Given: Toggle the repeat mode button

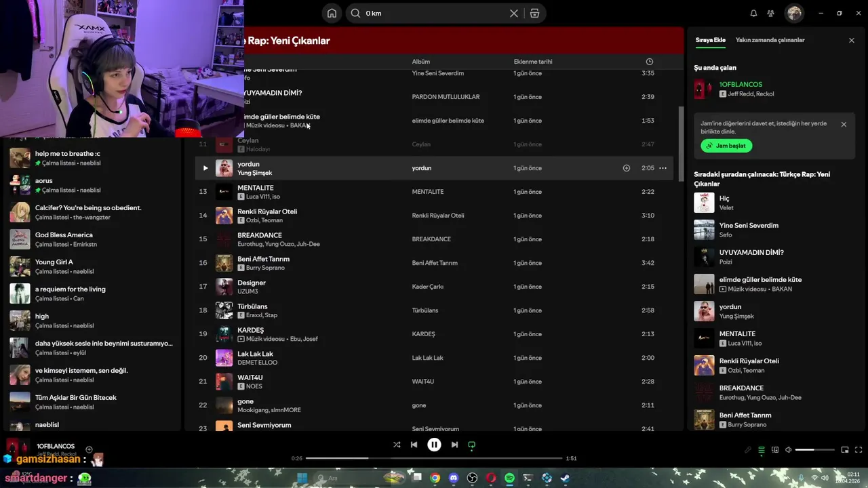Looking at the screenshot, I should click(x=472, y=445).
